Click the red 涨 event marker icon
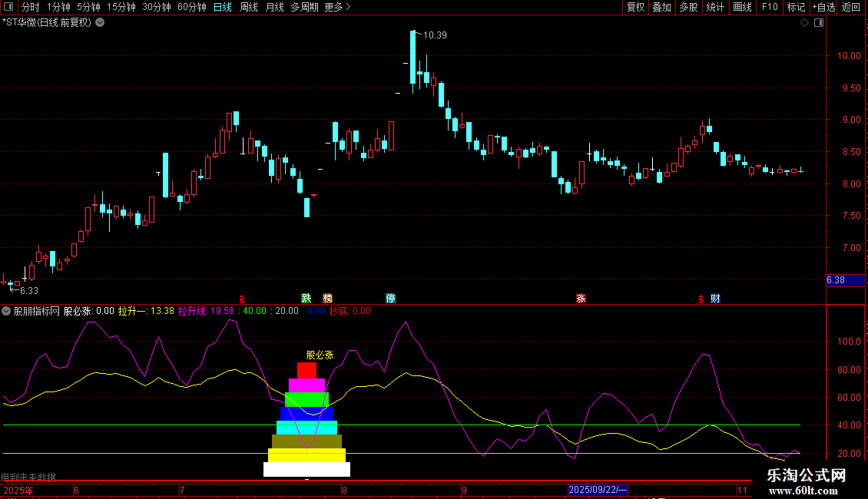Screen dimensions: 868x499 point(581,299)
